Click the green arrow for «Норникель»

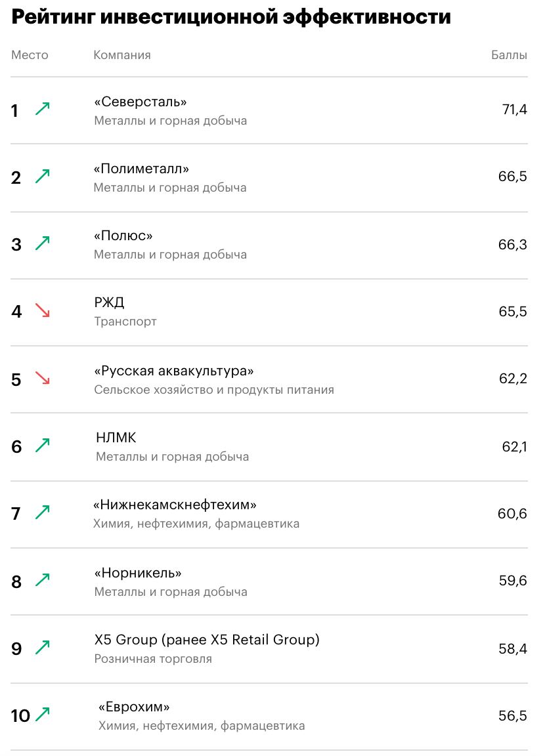[x=43, y=580]
